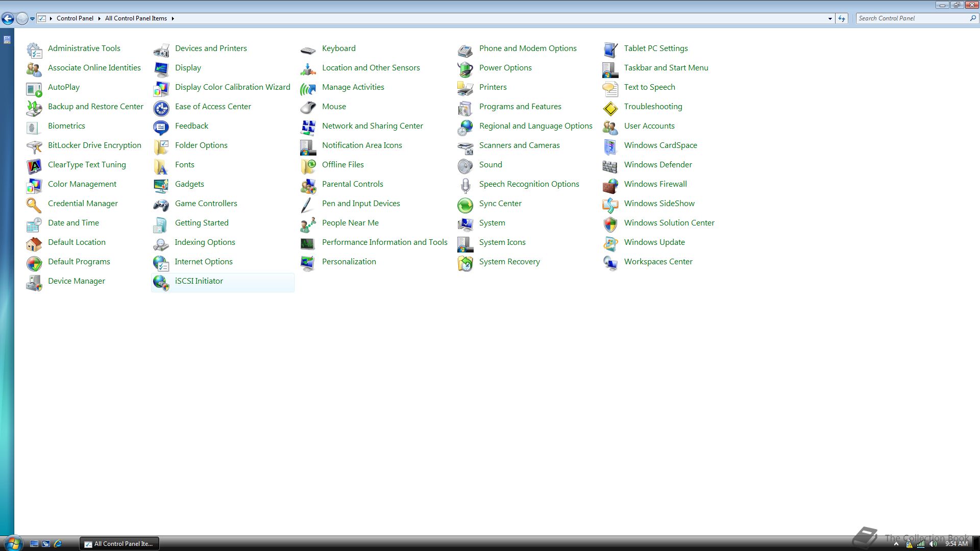Click the Internet Options link
Viewport: 980px width, 551px height.
[204, 262]
